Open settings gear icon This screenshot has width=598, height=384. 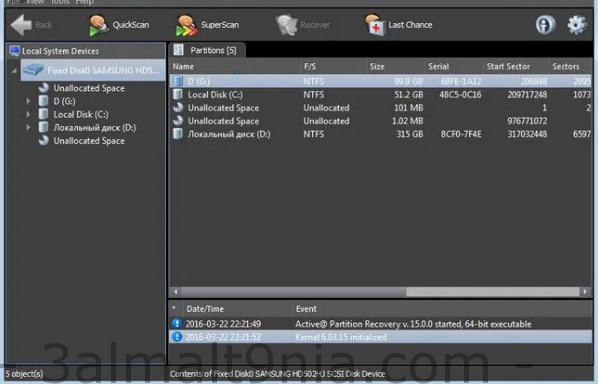tap(577, 25)
